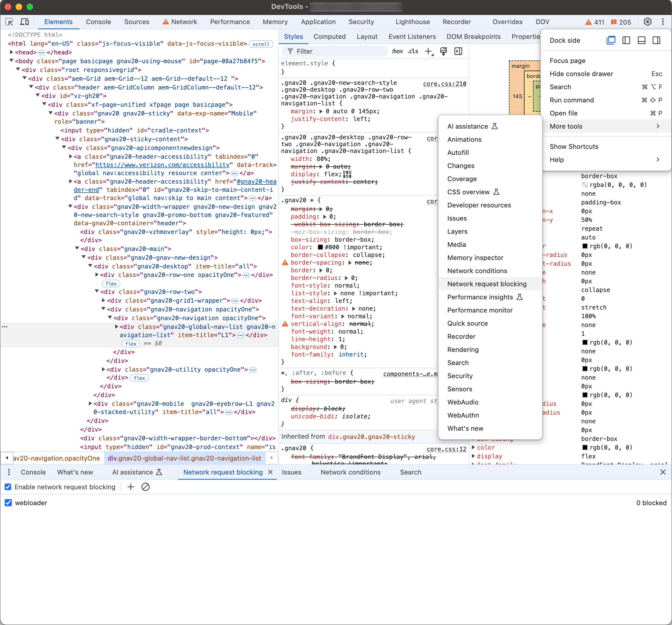Dock DevTools to the right side
The height and width of the screenshot is (625, 672).
(656, 40)
